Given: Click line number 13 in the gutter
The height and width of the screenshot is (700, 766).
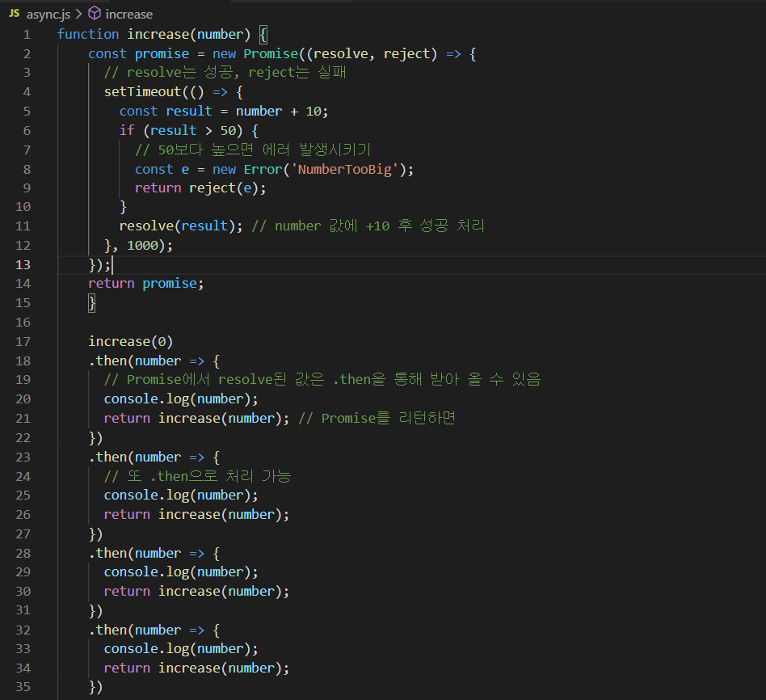Looking at the screenshot, I should coord(23,265).
